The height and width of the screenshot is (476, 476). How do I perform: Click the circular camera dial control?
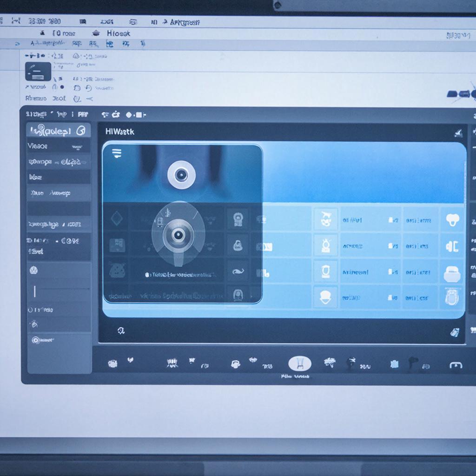pos(178,234)
